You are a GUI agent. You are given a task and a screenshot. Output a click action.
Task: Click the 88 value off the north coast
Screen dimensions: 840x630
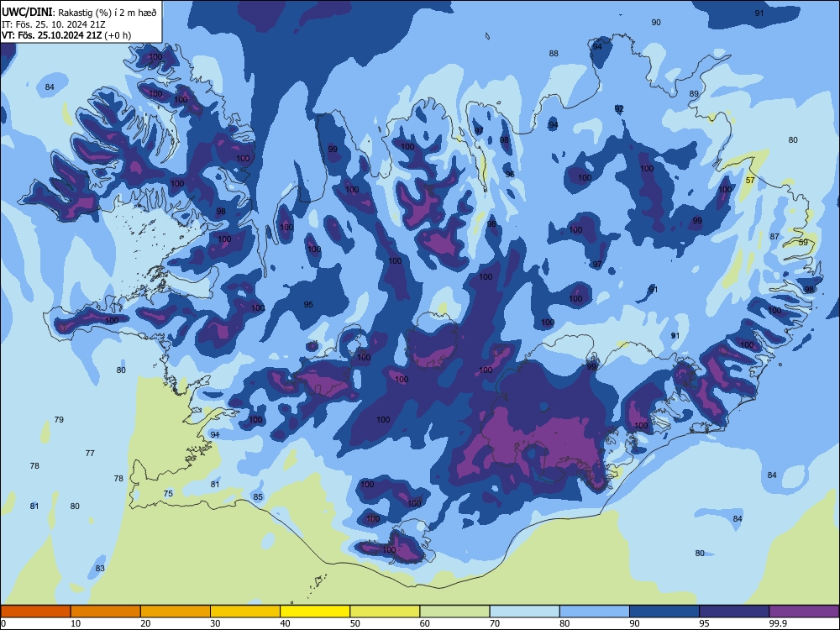[554, 54]
